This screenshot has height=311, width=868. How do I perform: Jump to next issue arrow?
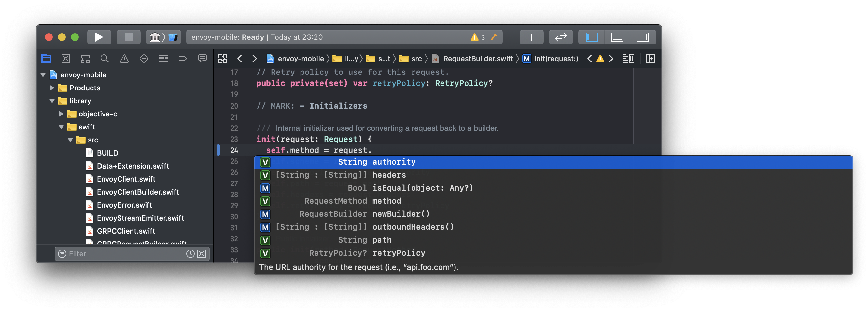pos(611,59)
